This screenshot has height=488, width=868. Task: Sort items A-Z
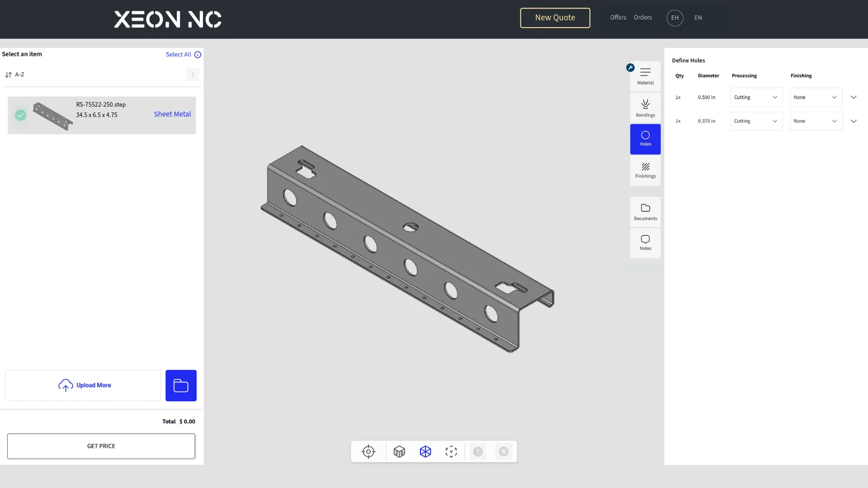[x=15, y=75]
